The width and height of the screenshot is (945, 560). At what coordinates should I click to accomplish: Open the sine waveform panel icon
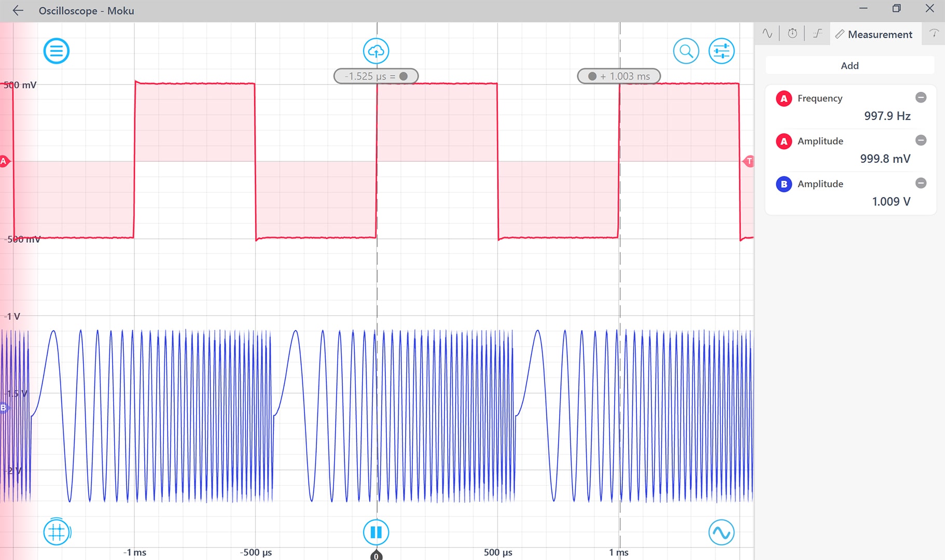coord(767,33)
